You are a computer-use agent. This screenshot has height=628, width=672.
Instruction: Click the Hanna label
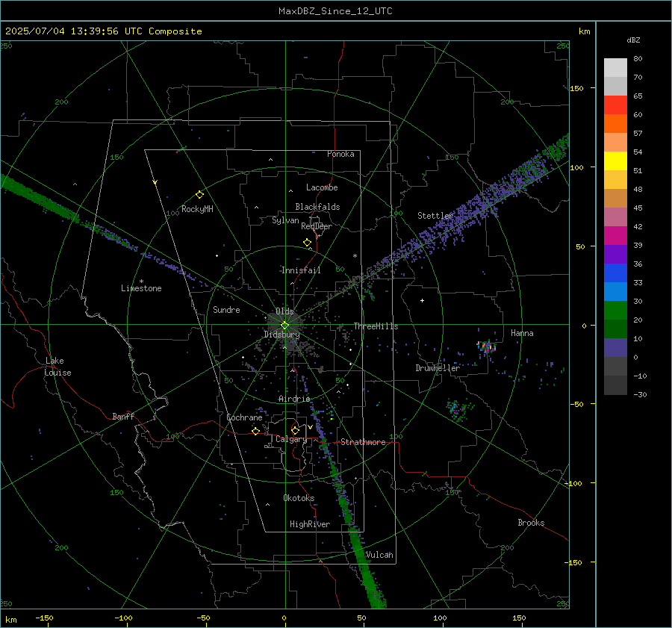pyautogui.click(x=522, y=333)
